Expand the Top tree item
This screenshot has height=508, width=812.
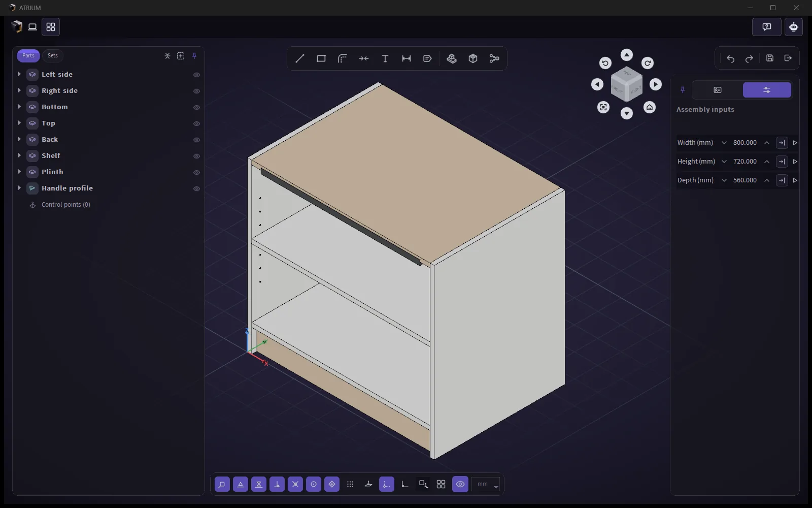coord(19,123)
